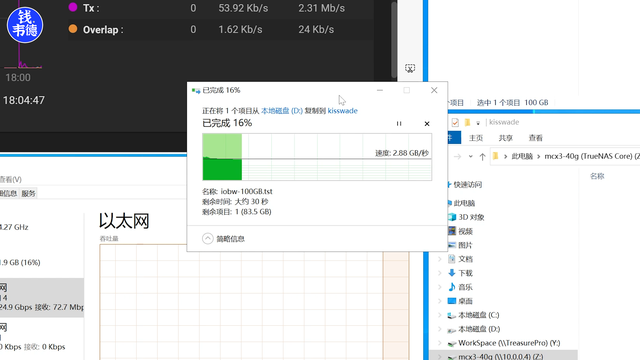
Task: Expand the WorkSpace (Y:) tree node
Action: pyautogui.click(x=440, y=343)
